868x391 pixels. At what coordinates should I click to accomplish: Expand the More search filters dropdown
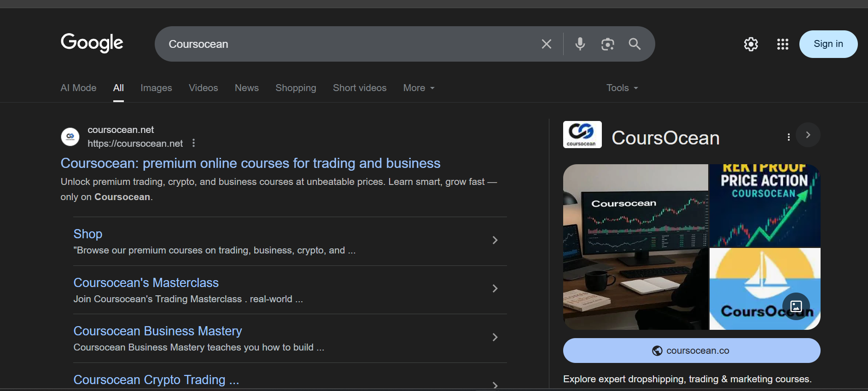click(419, 88)
